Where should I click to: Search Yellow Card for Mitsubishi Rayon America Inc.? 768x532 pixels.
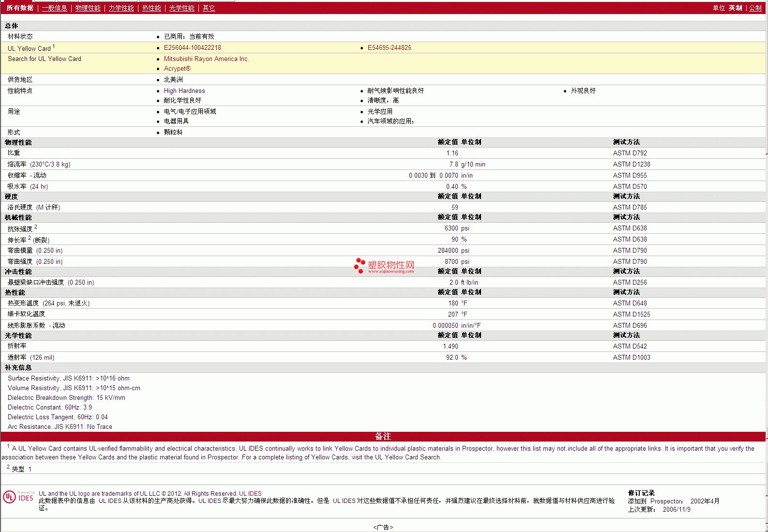pyautogui.click(x=206, y=59)
